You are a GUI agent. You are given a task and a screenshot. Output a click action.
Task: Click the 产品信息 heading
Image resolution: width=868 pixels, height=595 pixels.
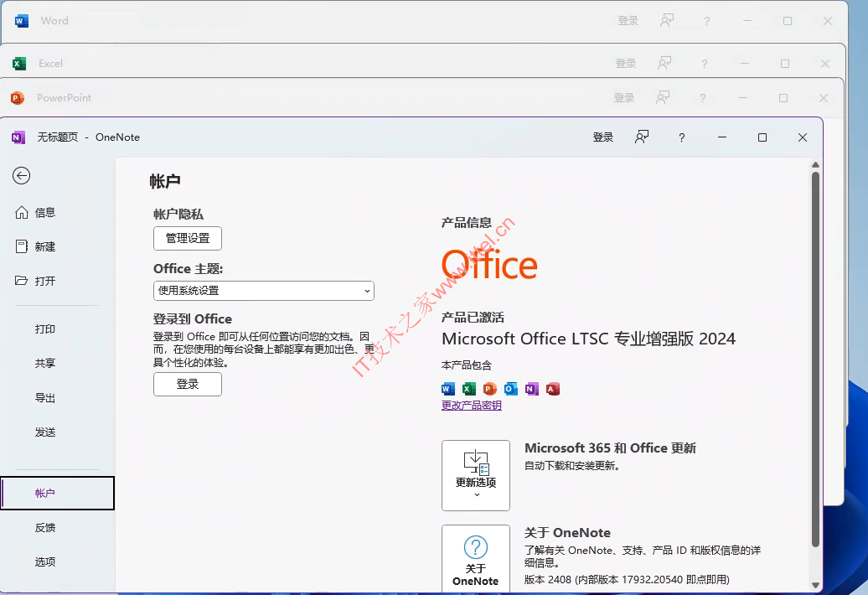467,223
